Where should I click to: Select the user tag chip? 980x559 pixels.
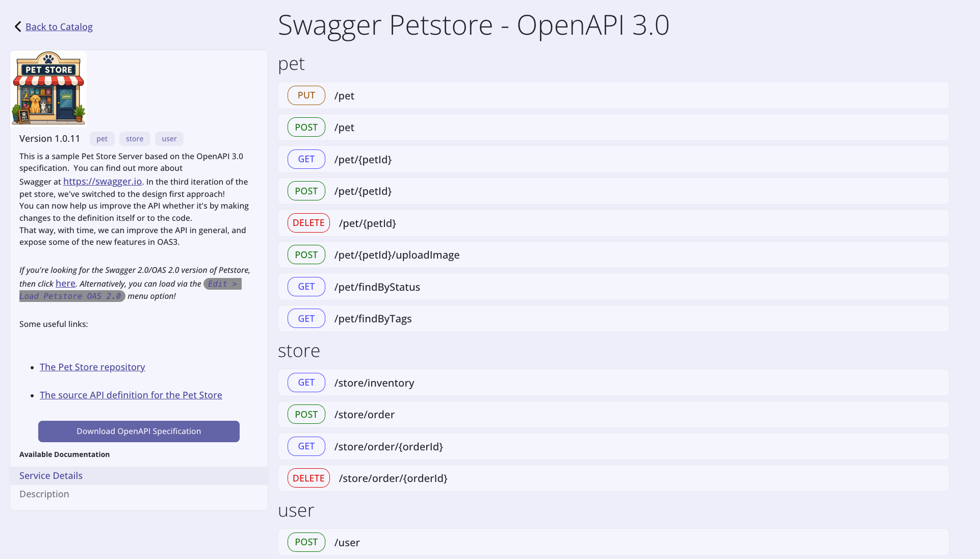[169, 139]
